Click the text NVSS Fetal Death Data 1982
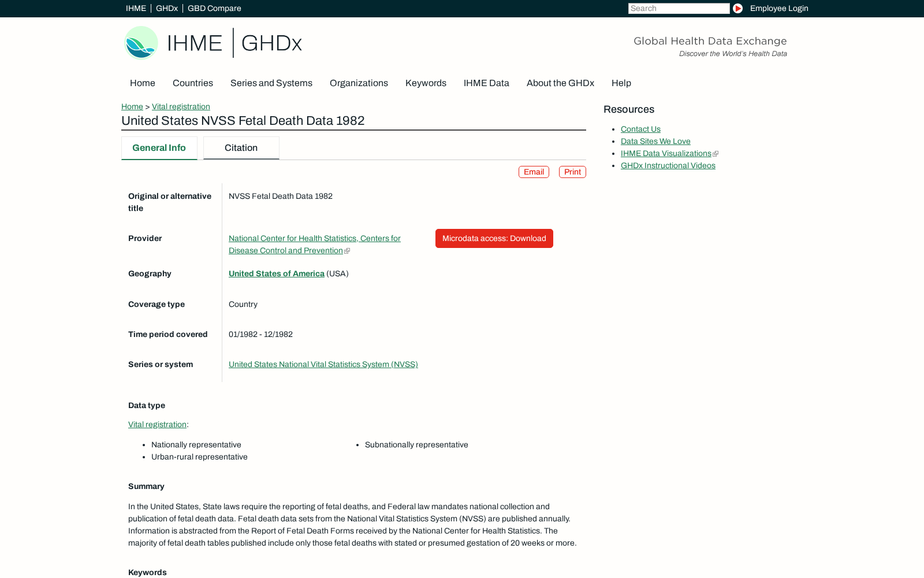This screenshot has height=578, width=924. pyautogui.click(x=281, y=197)
